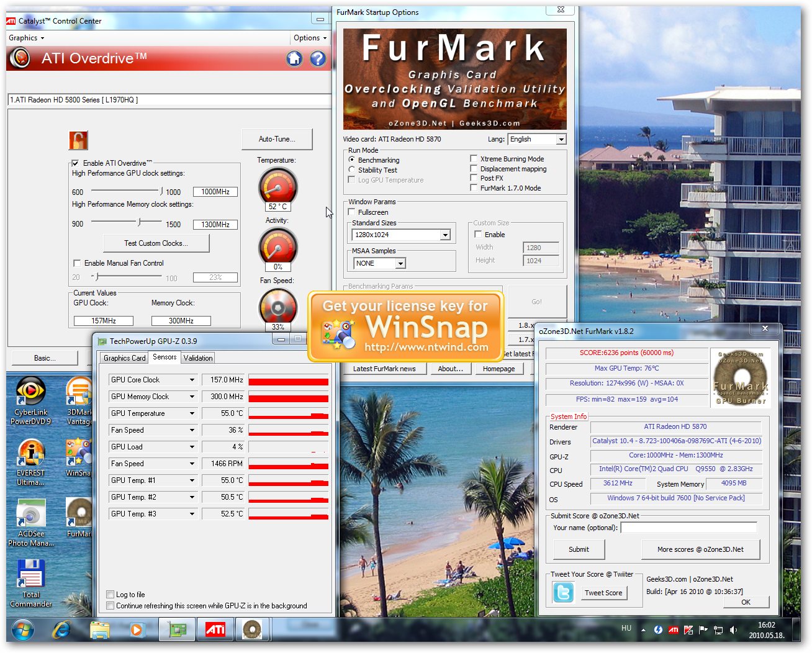Toggle Fullscreen checkbox in FurMark
The image size is (812, 653).
352,212
